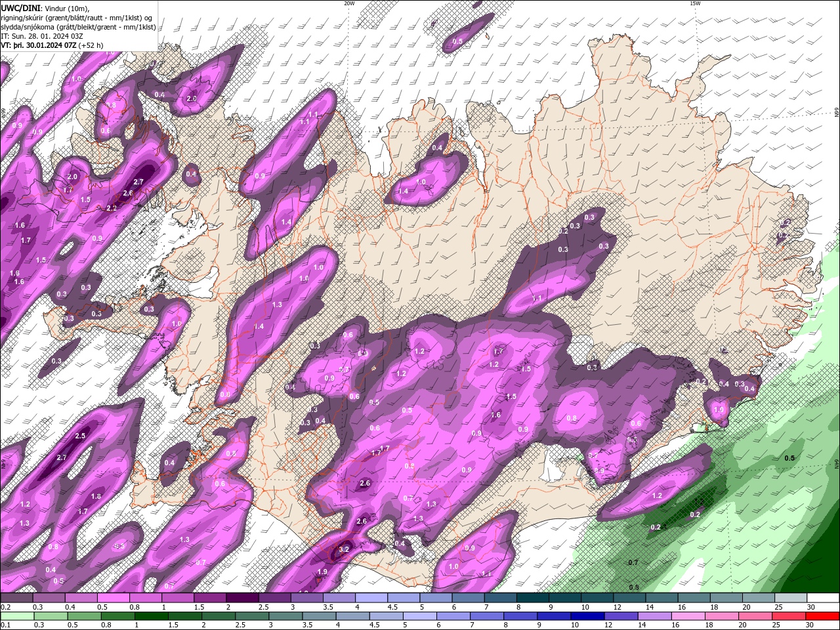Click the UWC/DINI title text
The image size is (840, 630).
tap(21, 7)
